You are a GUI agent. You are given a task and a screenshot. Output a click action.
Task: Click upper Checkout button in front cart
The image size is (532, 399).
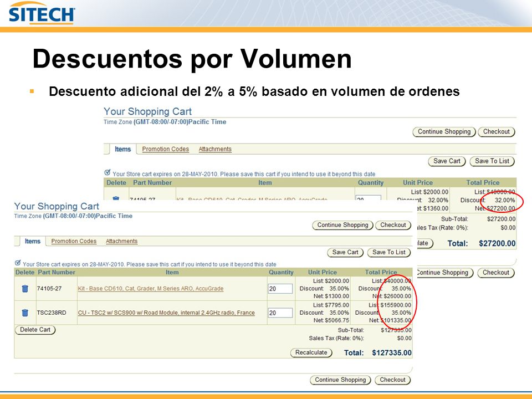(x=393, y=226)
